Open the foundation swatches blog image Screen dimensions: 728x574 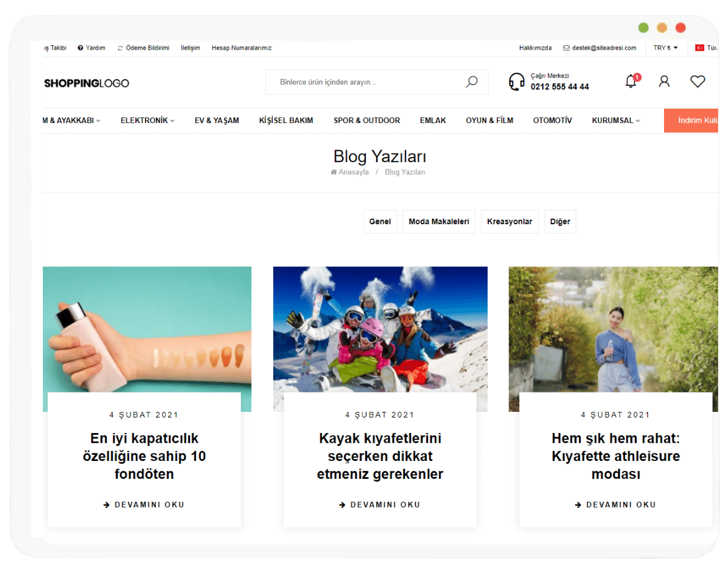tap(147, 329)
